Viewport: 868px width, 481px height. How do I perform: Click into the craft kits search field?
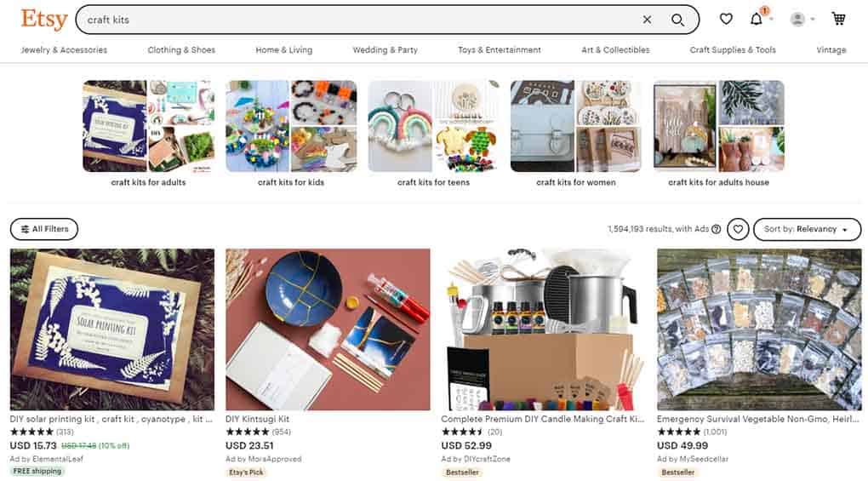point(360,20)
